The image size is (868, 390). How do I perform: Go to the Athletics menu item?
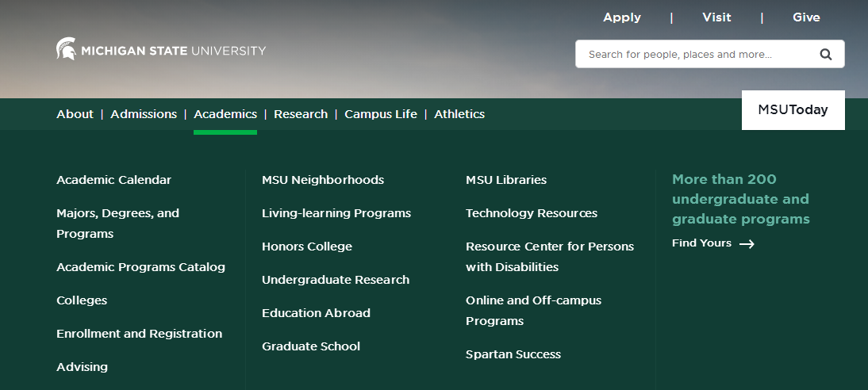[x=459, y=114]
